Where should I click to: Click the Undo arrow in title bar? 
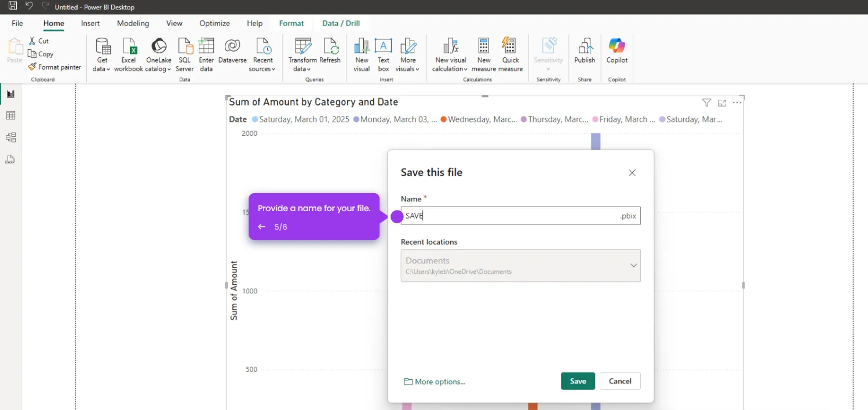coord(29,6)
